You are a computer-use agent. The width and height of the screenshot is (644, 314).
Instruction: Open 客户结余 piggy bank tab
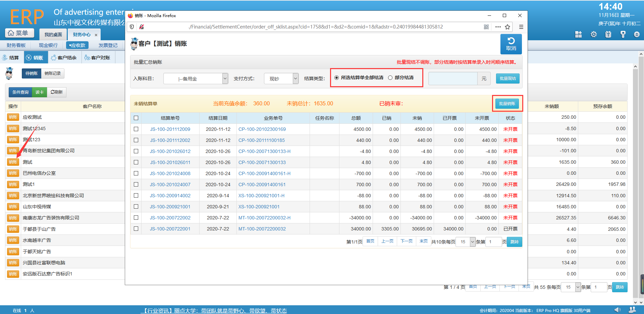click(64, 58)
